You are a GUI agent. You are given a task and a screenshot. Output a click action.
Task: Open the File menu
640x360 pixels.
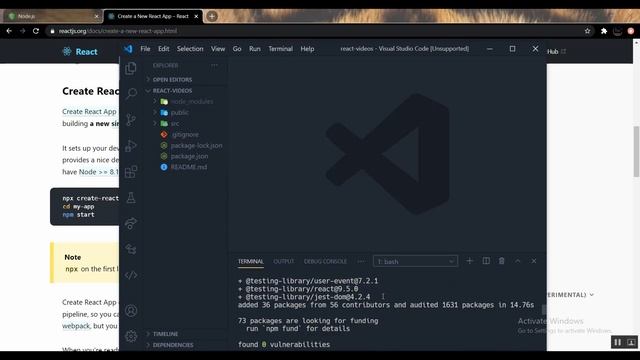145,49
